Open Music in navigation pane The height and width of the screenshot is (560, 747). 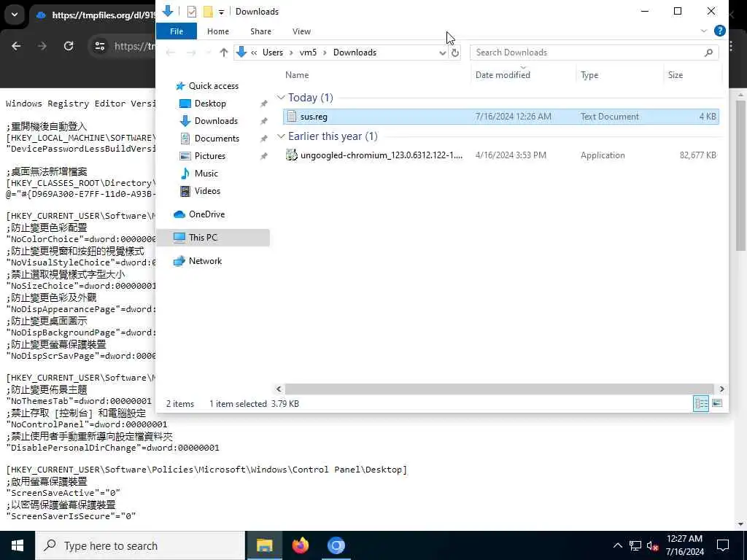click(206, 174)
